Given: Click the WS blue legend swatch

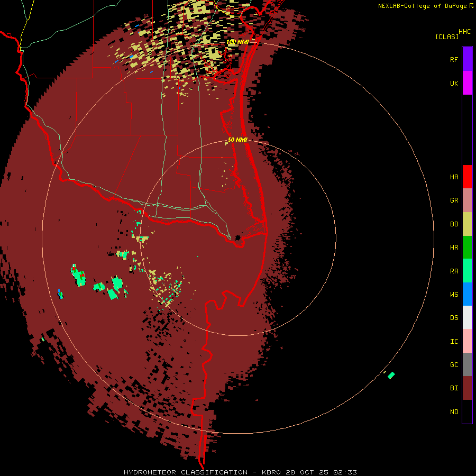Looking at the screenshot, I should click(x=467, y=294).
